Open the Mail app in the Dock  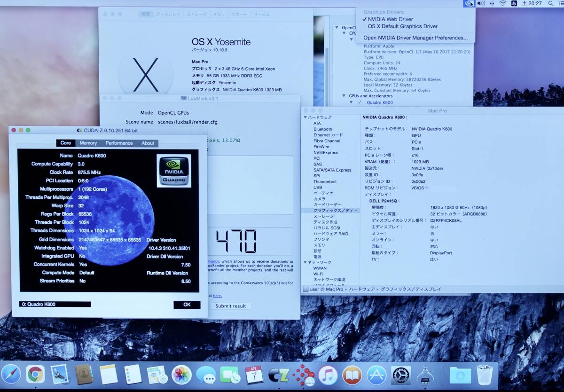tap(60, 375)
